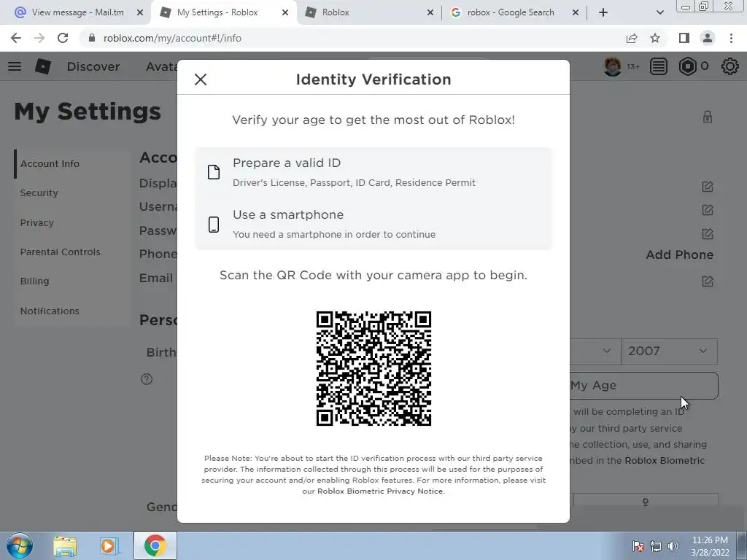Open Windows Media Player from the taskbar
The image size is (747, 560).
108,545
